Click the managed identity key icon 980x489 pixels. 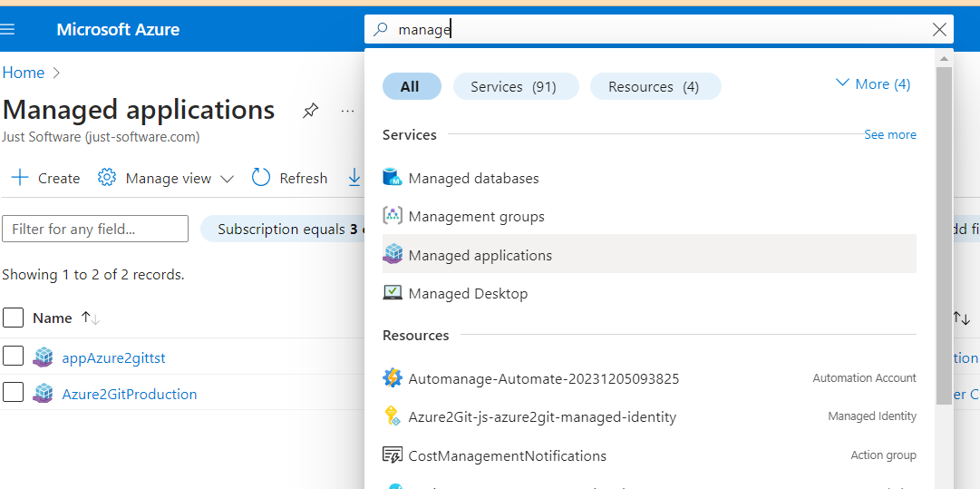(392, 416)
